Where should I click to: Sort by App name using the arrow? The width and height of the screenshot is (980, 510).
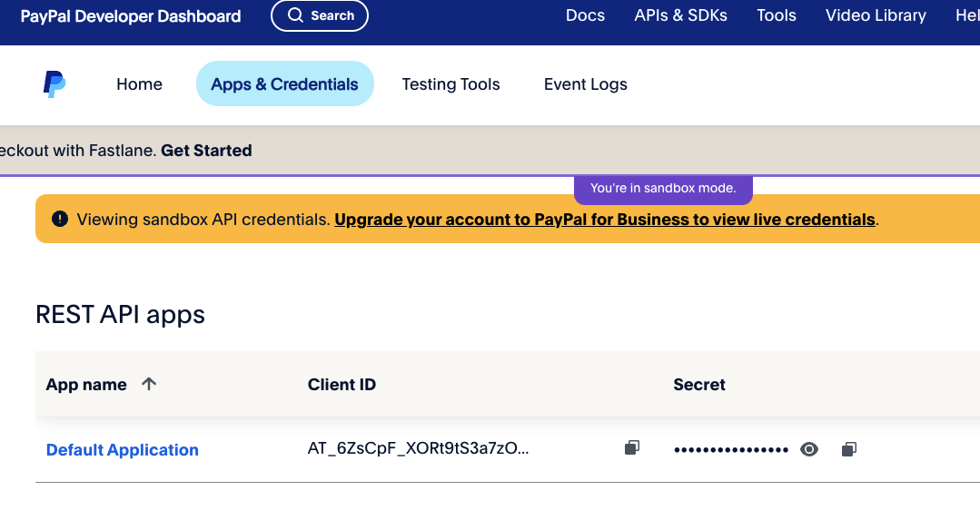149,384
